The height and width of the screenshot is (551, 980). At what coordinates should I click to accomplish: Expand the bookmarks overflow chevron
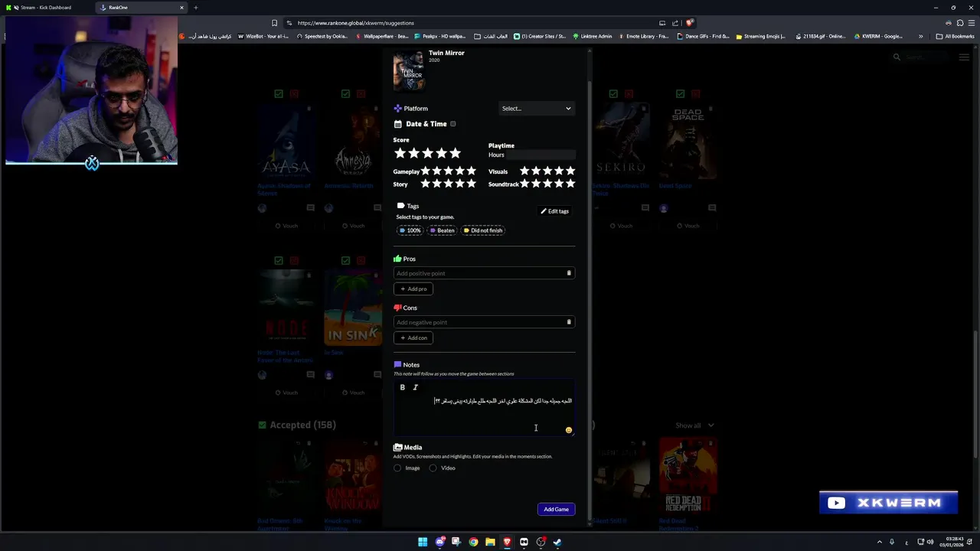tap(920, 36)
